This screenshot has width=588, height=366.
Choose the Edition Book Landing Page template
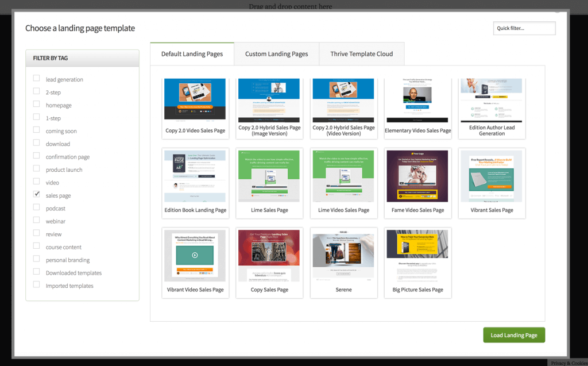coord(195,183)
